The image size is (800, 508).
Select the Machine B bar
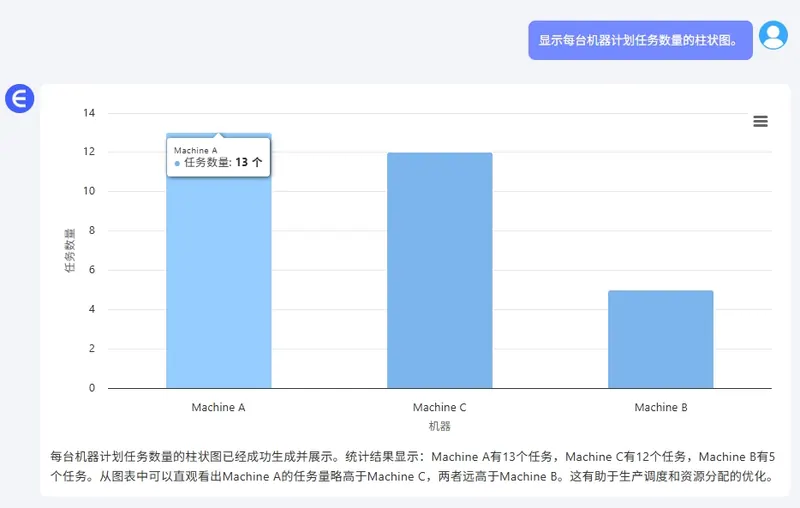point(660,339)
